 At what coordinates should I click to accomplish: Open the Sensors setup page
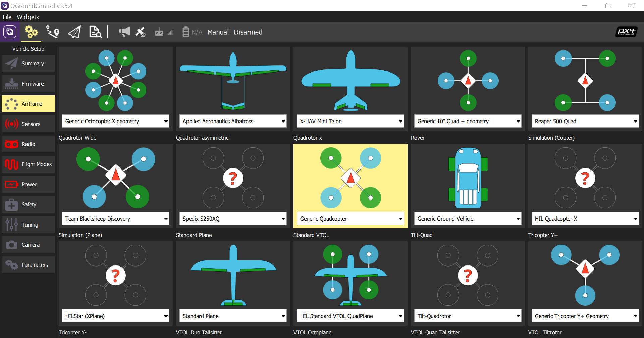[x=28, y=124]
